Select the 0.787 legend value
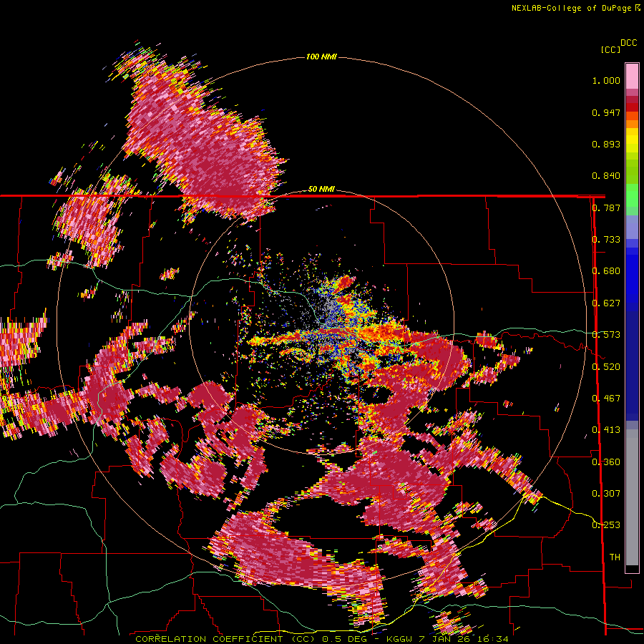Image resolution: width=644 pixels, height=644 pixels. coord(606,208)
